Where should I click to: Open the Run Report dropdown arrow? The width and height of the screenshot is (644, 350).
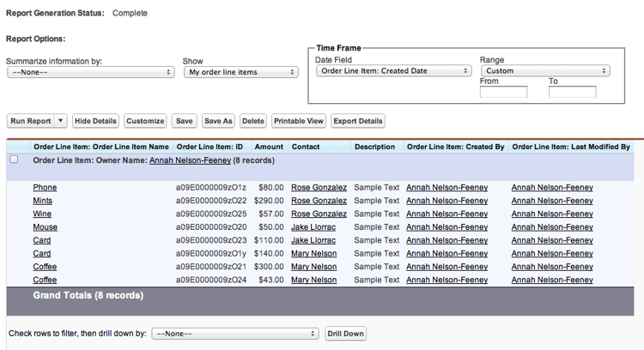coord(61,122)
